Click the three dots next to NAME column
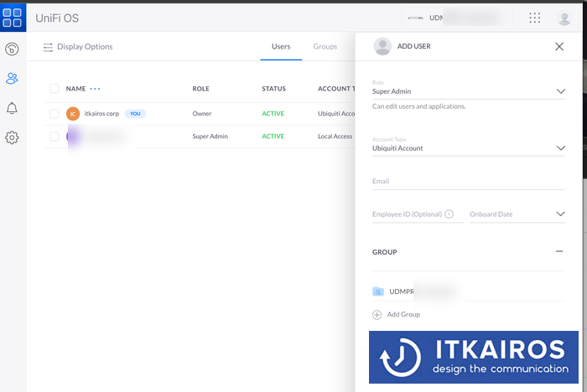The height and width of the screenshot is (392, 587). (95, 89)
